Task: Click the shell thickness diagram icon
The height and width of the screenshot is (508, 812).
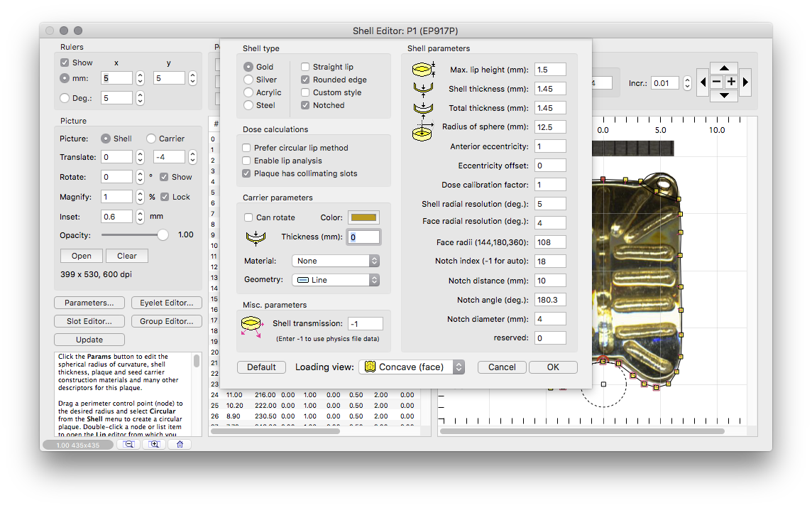Action: [x=423, y=89]
